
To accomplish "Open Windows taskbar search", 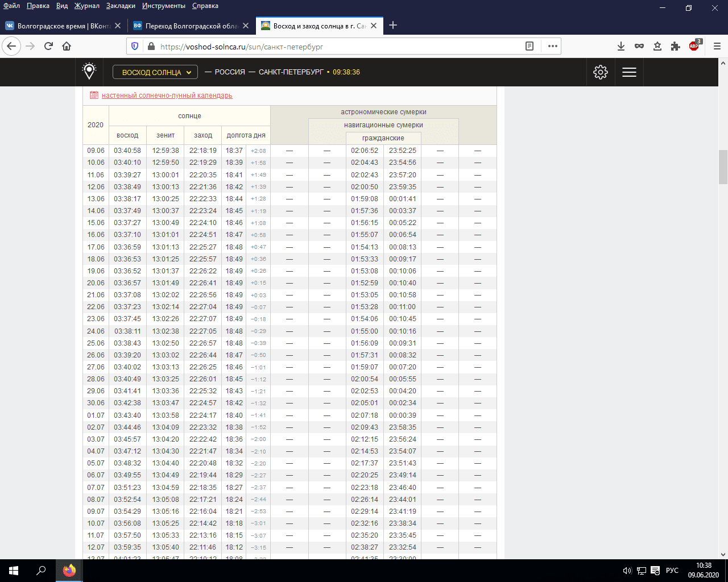I will (41, 571).
